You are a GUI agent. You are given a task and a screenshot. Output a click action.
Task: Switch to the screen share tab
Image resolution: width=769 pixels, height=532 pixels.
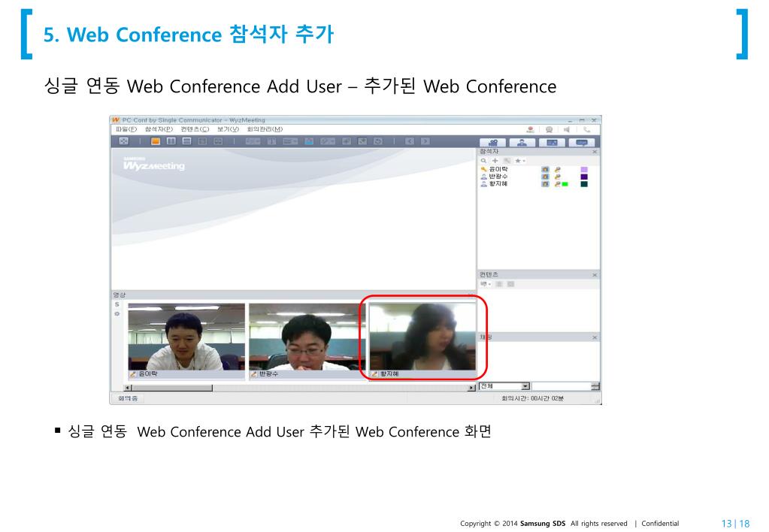point(552,143)
